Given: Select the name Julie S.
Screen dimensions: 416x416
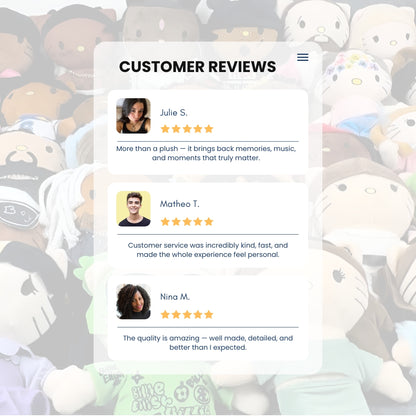Looking at the screenshot, I should (173, 113).
